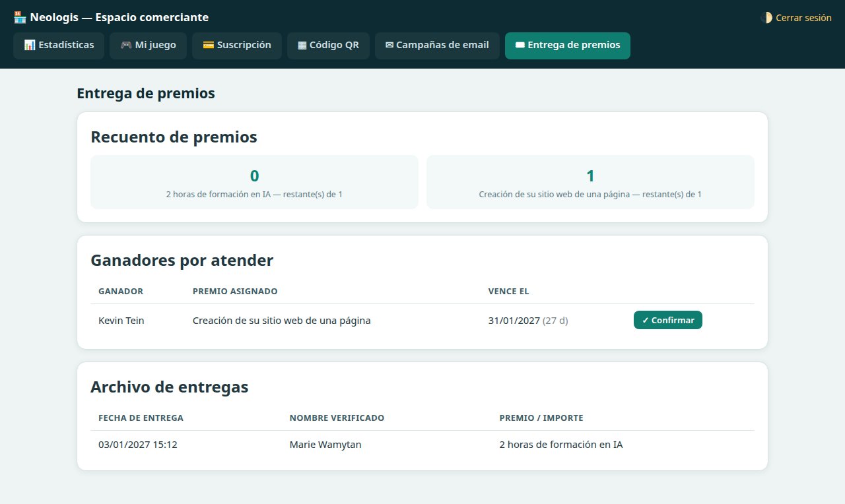Open the Campañas de email tab
The height and width of the screenshot is (504, 845).
click(x=437, y=46)
